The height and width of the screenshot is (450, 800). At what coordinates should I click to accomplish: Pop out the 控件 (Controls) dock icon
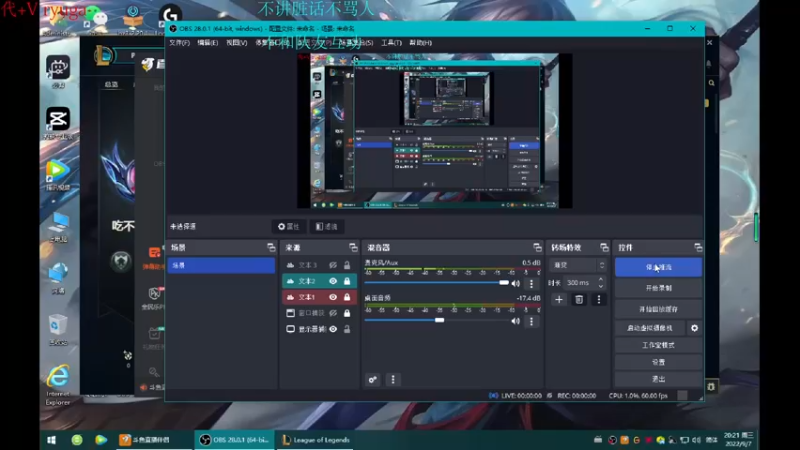pos(698,247)
